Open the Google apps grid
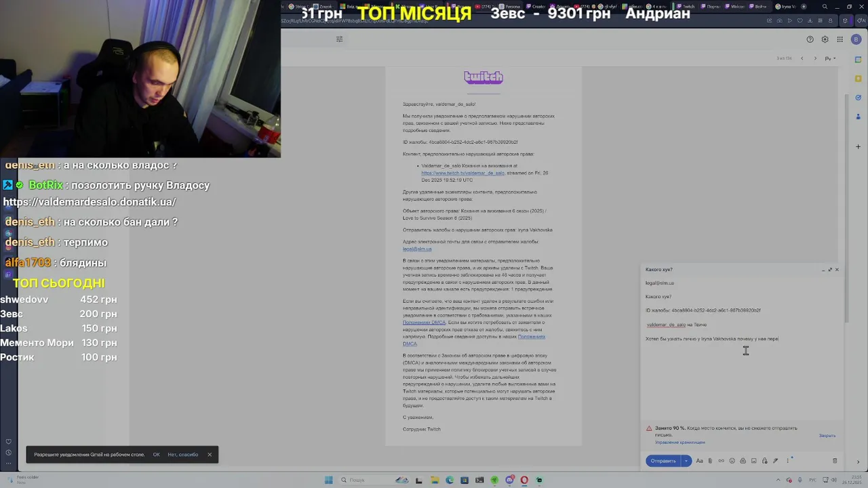The image size is (868, 488). point(840,39)
